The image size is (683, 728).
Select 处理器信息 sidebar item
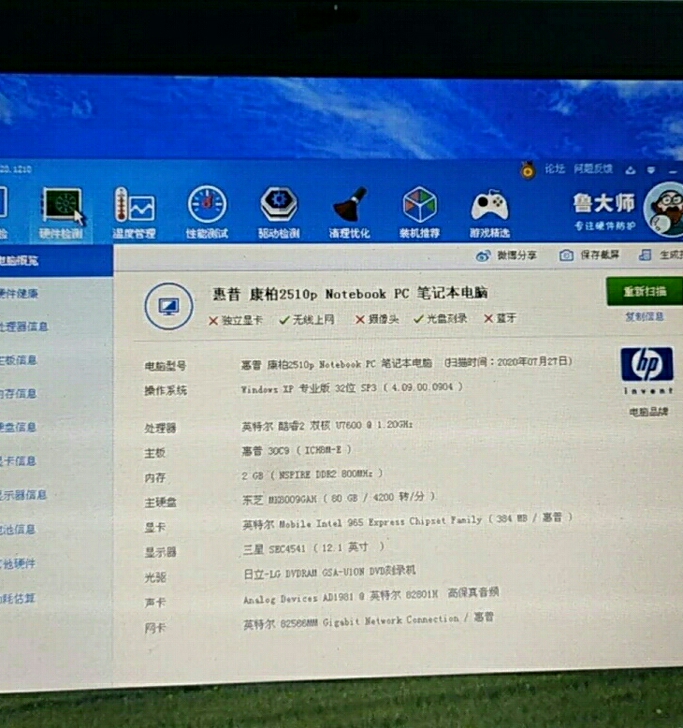[24, 327]
